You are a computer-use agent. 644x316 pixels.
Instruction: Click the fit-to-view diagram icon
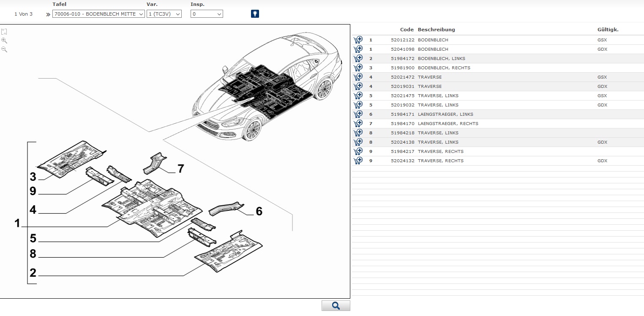[4, 32]
